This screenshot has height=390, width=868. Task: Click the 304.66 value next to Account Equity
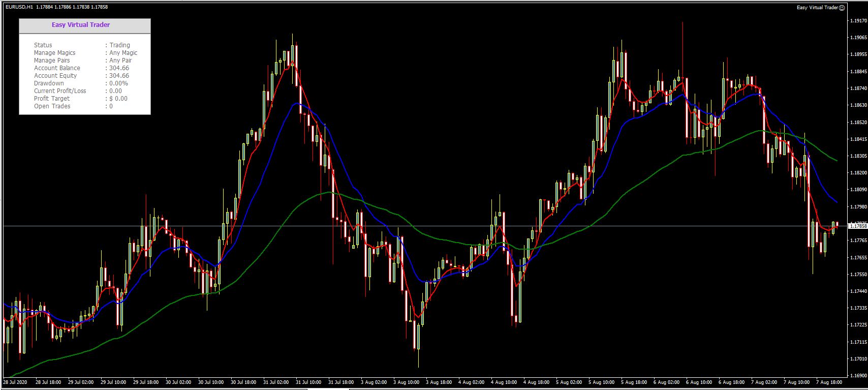(119, 76)
